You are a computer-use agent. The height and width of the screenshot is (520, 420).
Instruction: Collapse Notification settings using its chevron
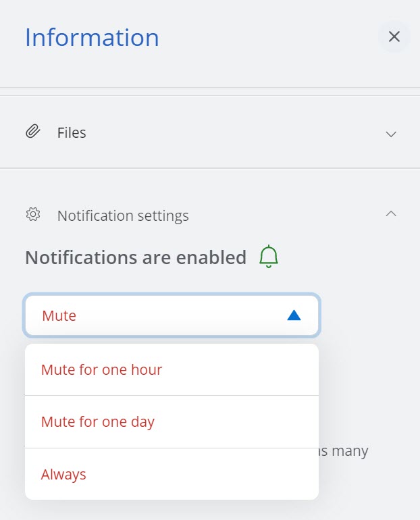click(390, 214)
